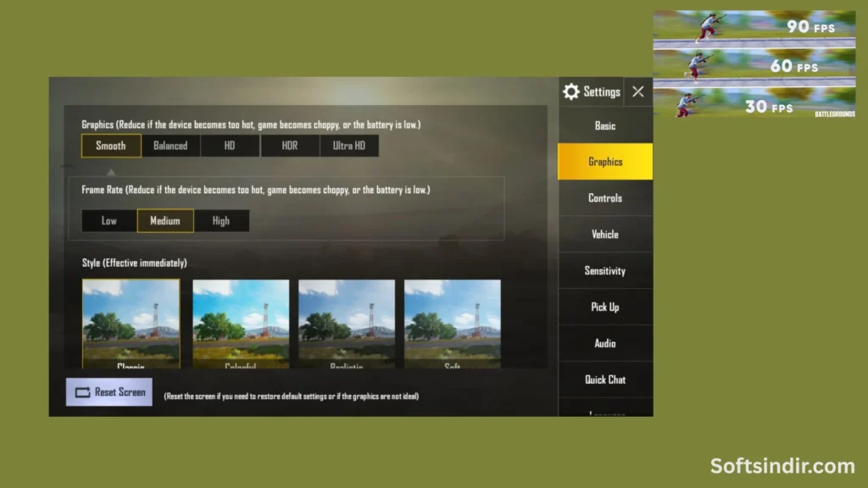Open the Basic settings tab
This screenshot has width=868, height=488.
(604, 125)
